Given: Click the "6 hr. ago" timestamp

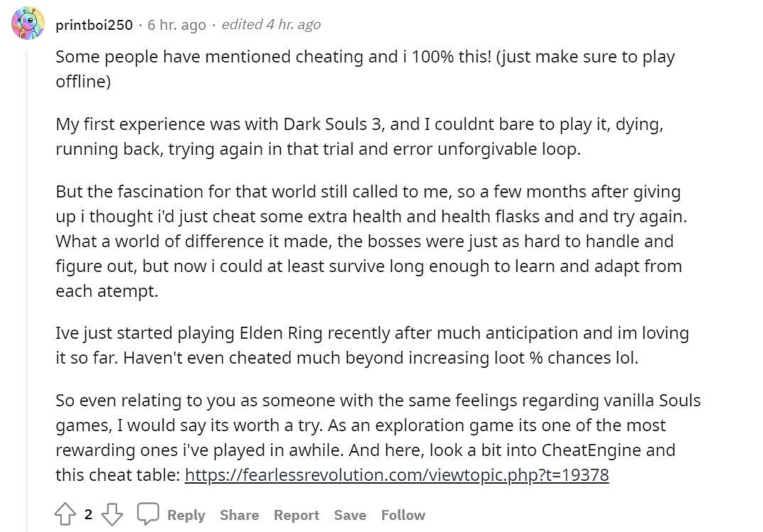Looking at the screenshot, I should (176, 25).
